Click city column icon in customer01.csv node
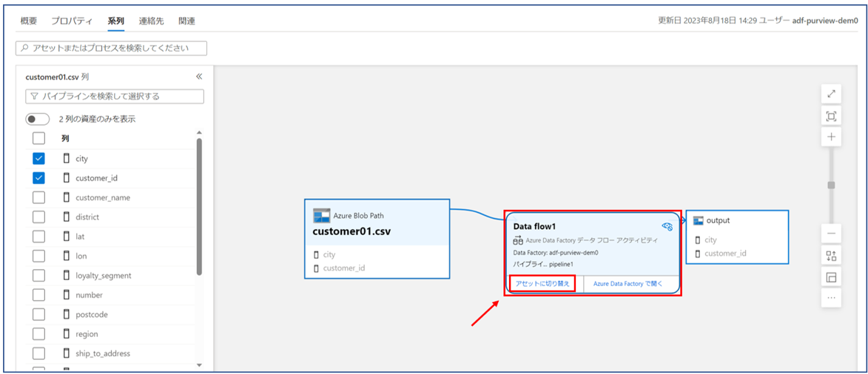The image size is (868, 374). [316, 255]
